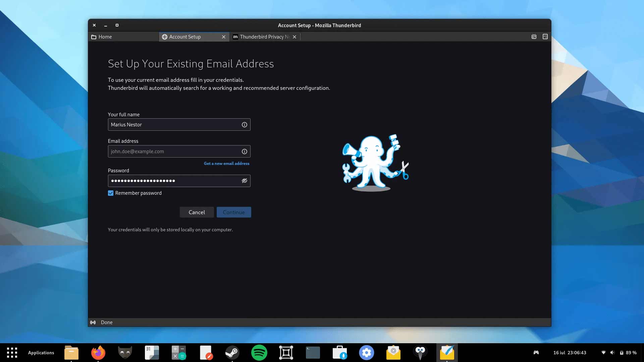
Task: Open the yellow mail envelope app in dock
Action: pos(393,353)
